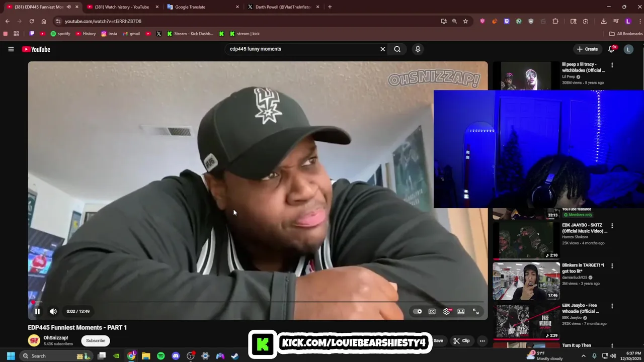Switch to the Google Translate tab
Screen dimensions: 644x362
click(x=204, y=7)
